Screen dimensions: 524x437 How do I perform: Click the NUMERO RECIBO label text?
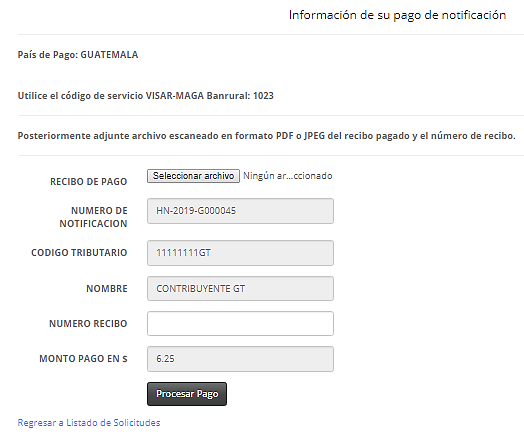click(88, 323)
